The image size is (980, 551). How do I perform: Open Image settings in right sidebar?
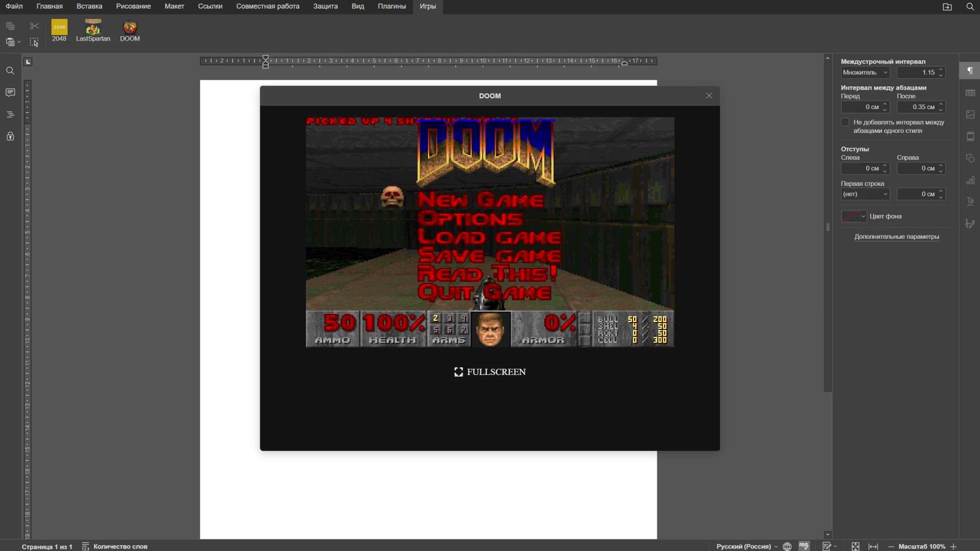coord(970,114)
